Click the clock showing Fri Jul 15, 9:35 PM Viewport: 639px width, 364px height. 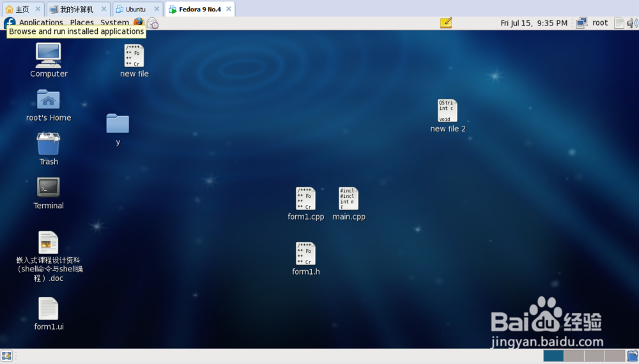pos(534,23)
